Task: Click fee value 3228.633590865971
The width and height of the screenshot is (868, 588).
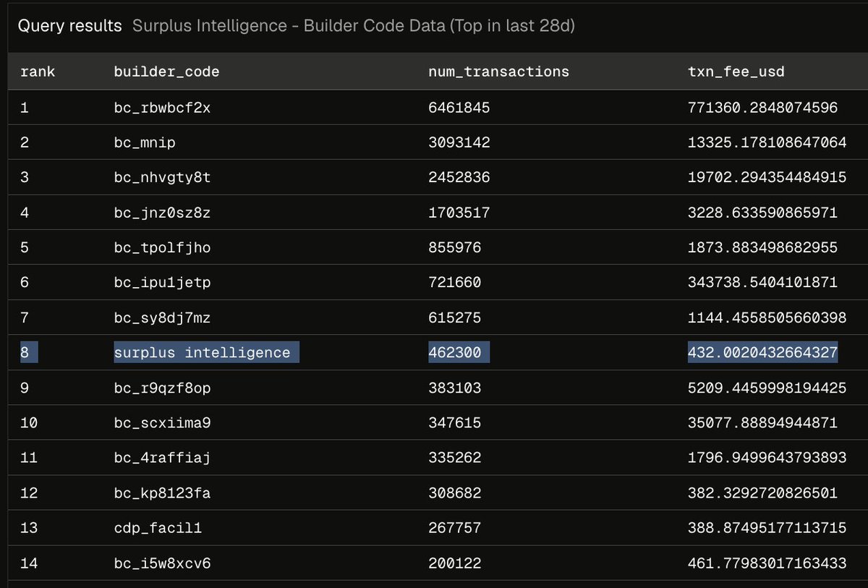Action: [x=762, y=213]
